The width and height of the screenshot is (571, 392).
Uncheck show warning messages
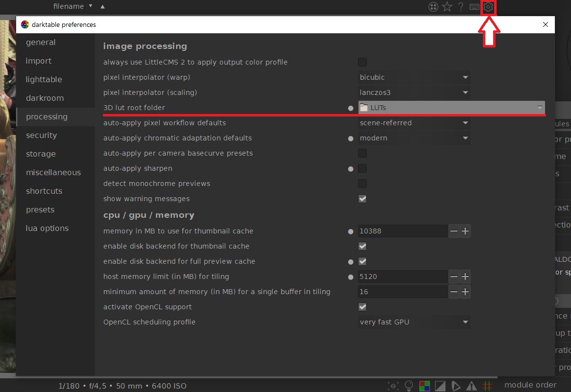[362, 199]
